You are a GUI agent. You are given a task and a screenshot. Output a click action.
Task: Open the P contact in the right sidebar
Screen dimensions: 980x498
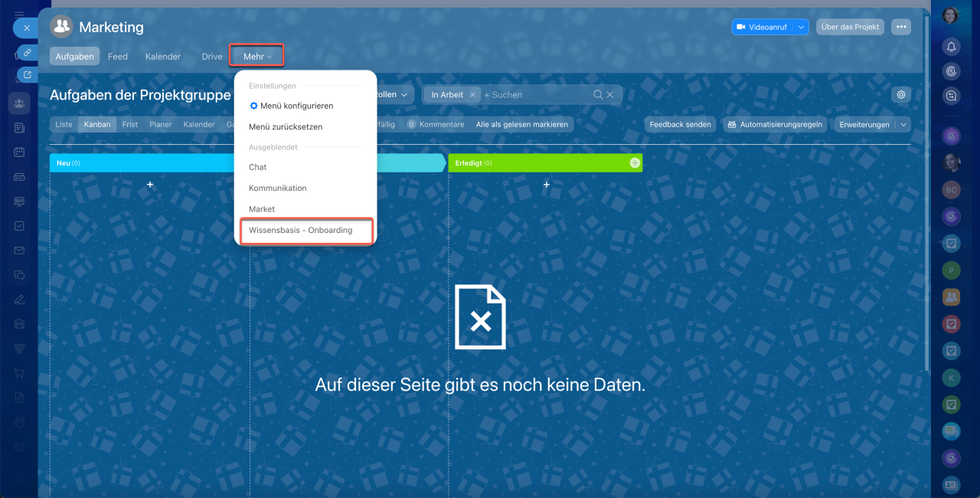click(x=951, y=270)
